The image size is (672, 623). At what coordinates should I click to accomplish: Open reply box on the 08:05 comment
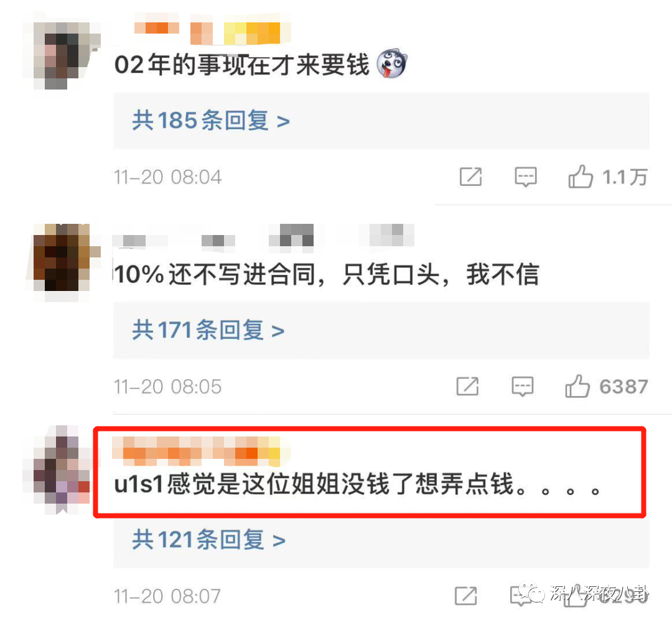click(523, 387)
